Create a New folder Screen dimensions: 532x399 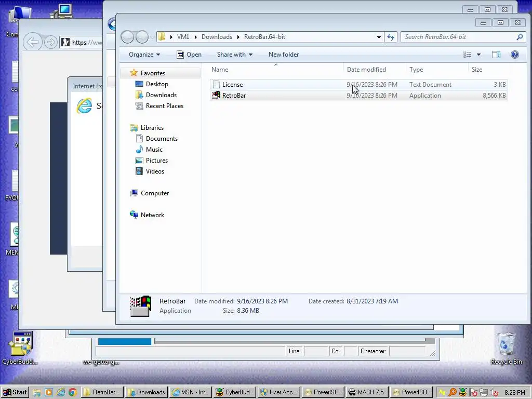tap(284, 55)
